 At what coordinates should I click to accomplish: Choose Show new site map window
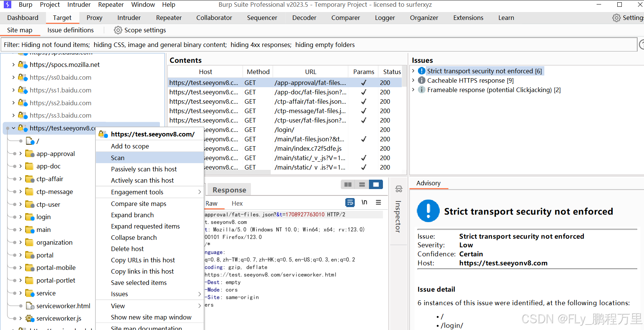pyautogui.click(x=150, y=317)
